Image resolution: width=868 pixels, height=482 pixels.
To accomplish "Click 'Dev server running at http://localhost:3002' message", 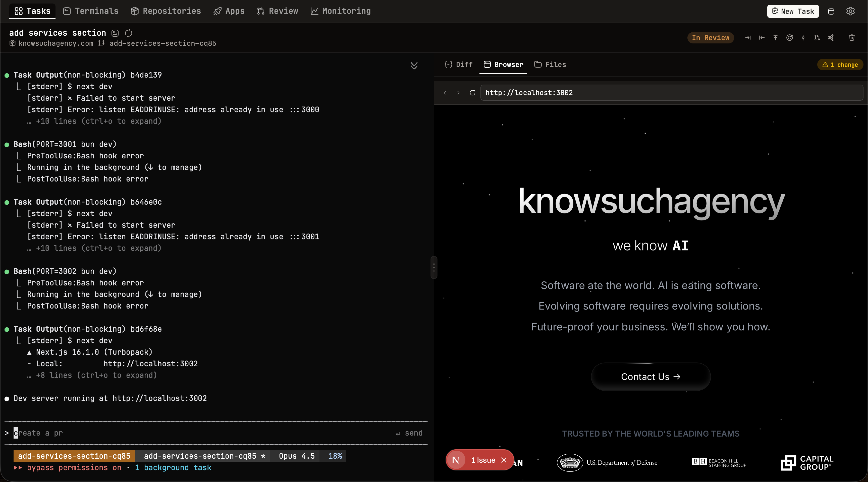I will click(x=110, y=398).
